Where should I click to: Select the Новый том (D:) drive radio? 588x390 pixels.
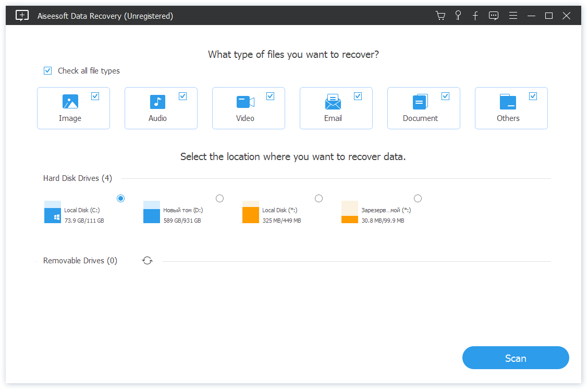[220, 199]
